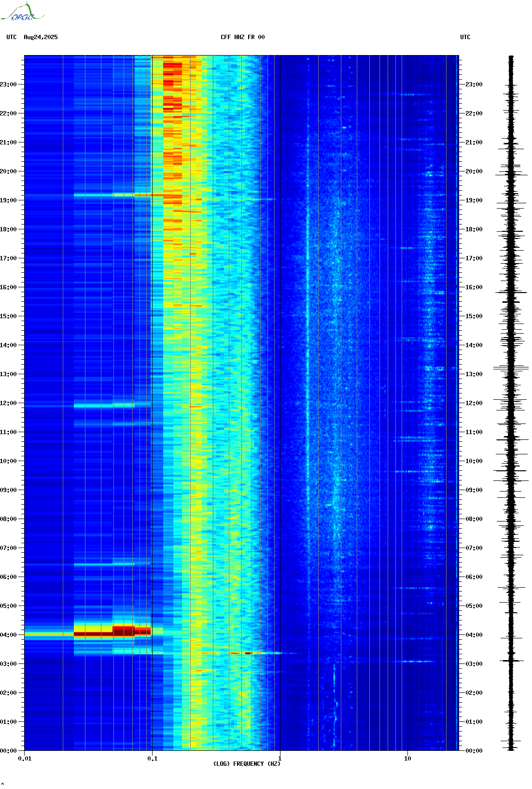The height and width of the screenshot is (789, 532).
Task: Click the seismogram waveform trace beside the spectrogram
Action: tap(511, 403)
